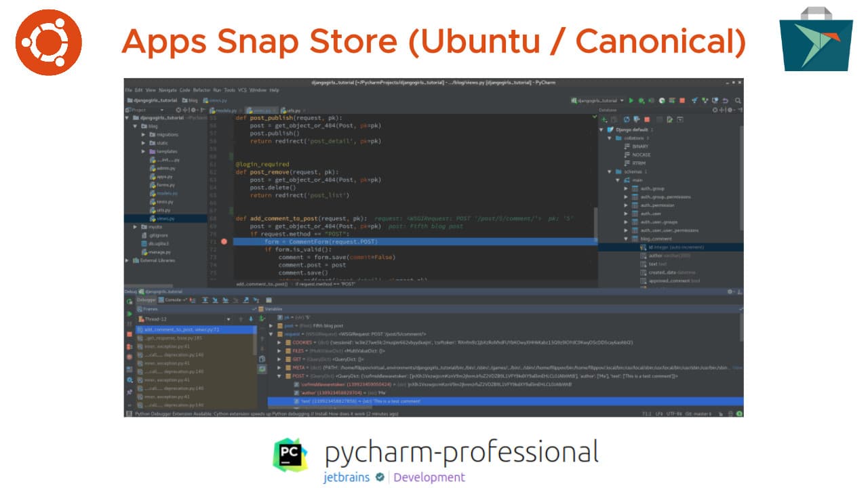Image resolution: width=868 pixels, height=488 pixels.
Task: Click the Resume Program icon in debug sidebar
Action: 129,314
